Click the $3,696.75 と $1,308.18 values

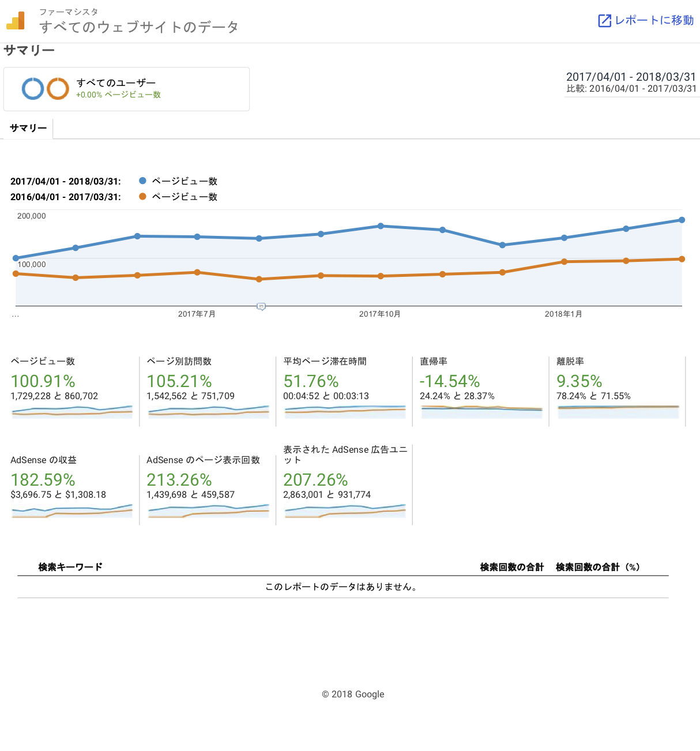coord(58,494)
